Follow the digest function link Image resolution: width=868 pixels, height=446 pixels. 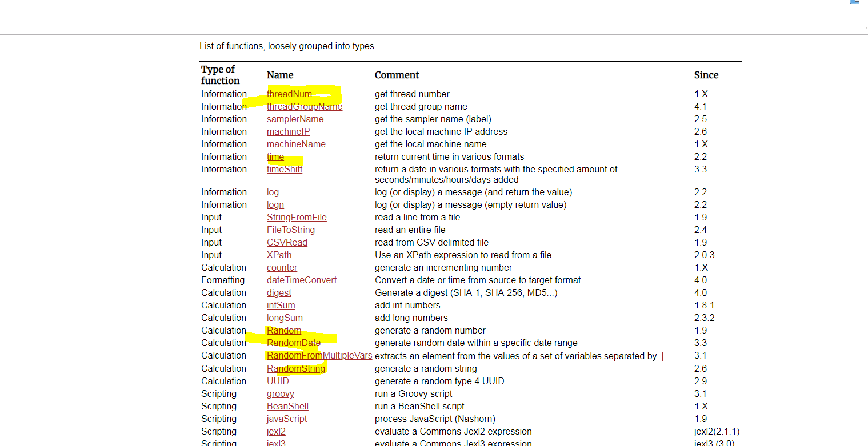[279, 292]
